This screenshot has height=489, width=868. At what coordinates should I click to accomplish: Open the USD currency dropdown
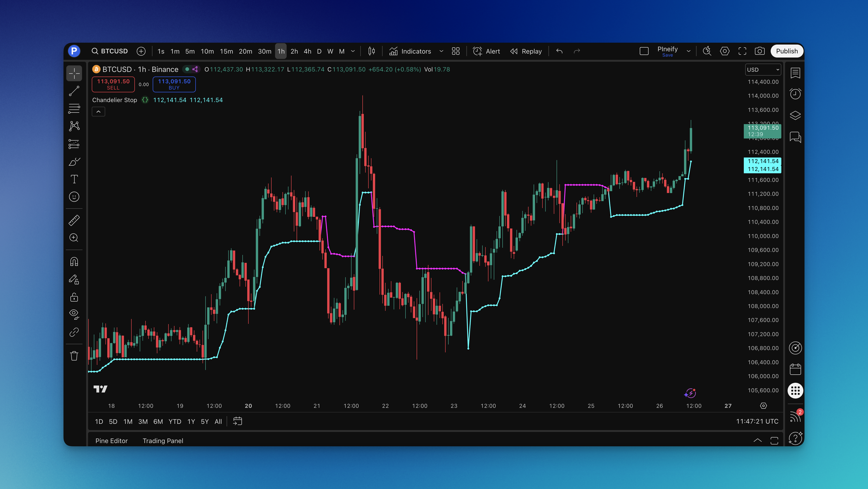click(x=763, y=69)
